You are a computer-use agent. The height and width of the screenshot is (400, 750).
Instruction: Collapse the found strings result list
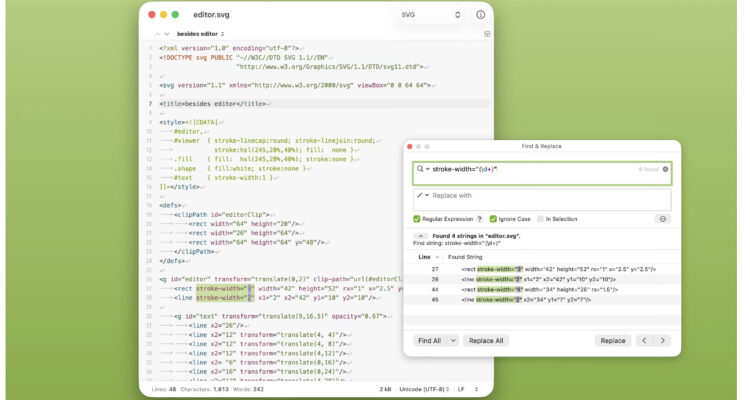coord(420,236)
